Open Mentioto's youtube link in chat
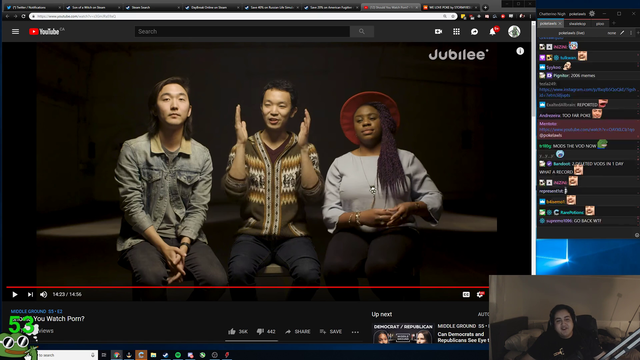The image size is (640, 360). (x=587, y=129)
